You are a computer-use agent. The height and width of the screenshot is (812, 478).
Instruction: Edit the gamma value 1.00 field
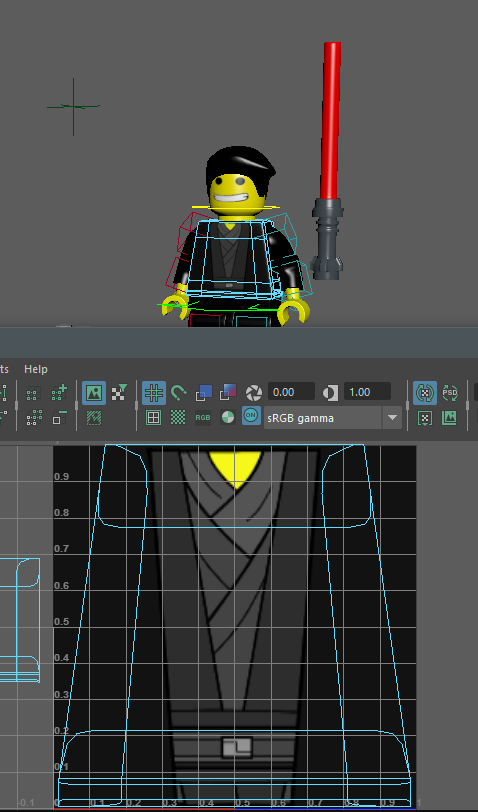[x=367, y=392]
